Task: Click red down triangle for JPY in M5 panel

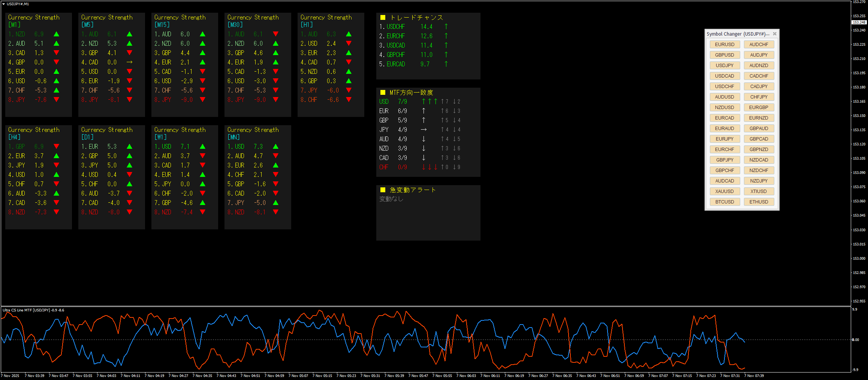Action: pyautogui.click(x=130, y=100)
